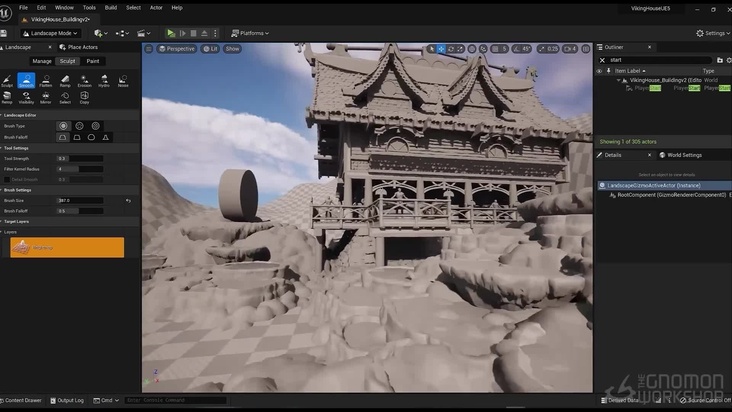
Task: Select the circle brush type option
Action: coord(64,126)
